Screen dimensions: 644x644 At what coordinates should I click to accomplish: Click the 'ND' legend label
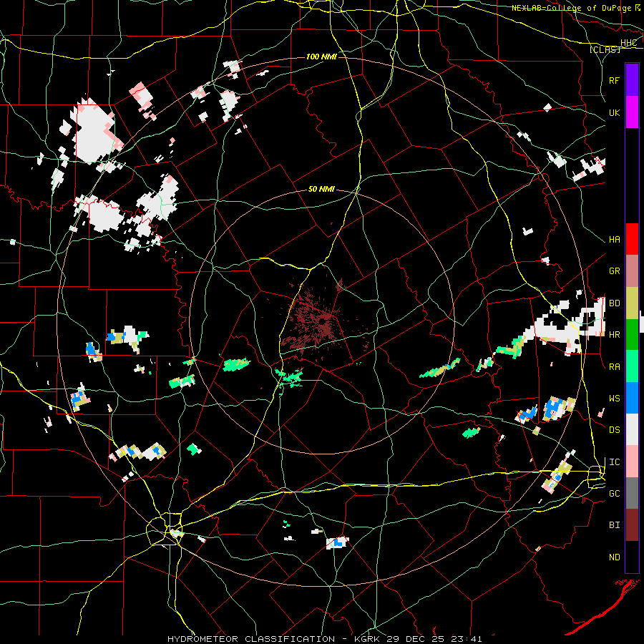(x=614, y=557)
